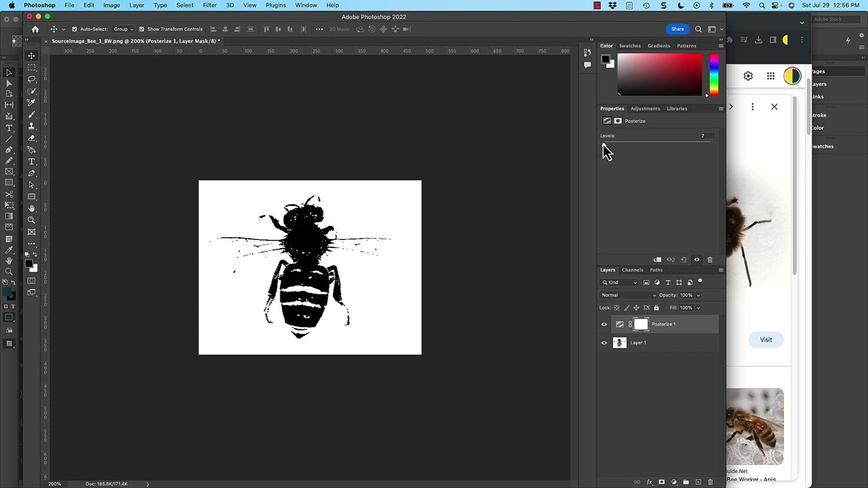868x488 pixels.
Task: Reset Posterize adjustment to defaults
Action: 684,260
